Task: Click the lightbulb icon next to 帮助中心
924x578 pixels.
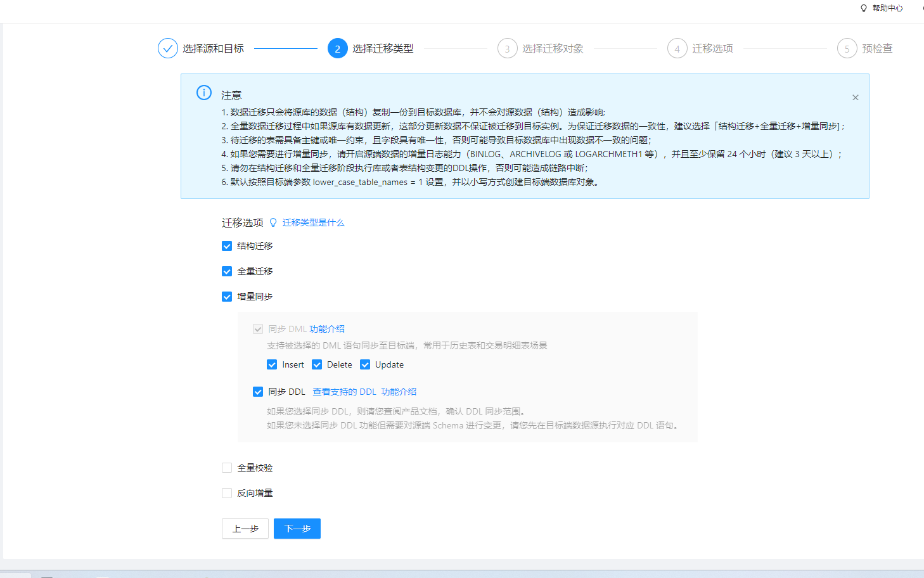Action: (x=864, y=8)
